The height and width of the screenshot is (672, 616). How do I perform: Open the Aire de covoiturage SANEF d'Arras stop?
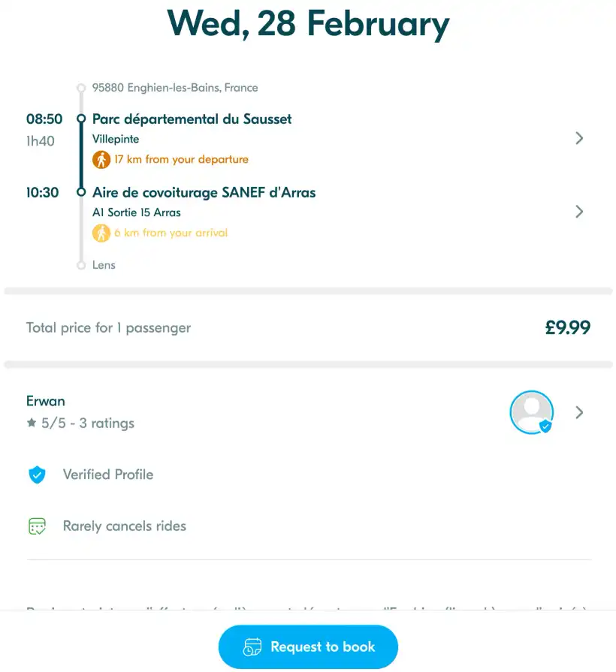pyautogui.click(x=204, y=193)
